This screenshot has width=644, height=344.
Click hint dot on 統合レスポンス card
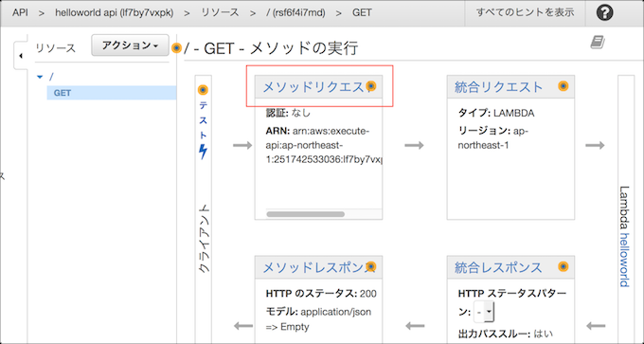(x=563, y=266)
